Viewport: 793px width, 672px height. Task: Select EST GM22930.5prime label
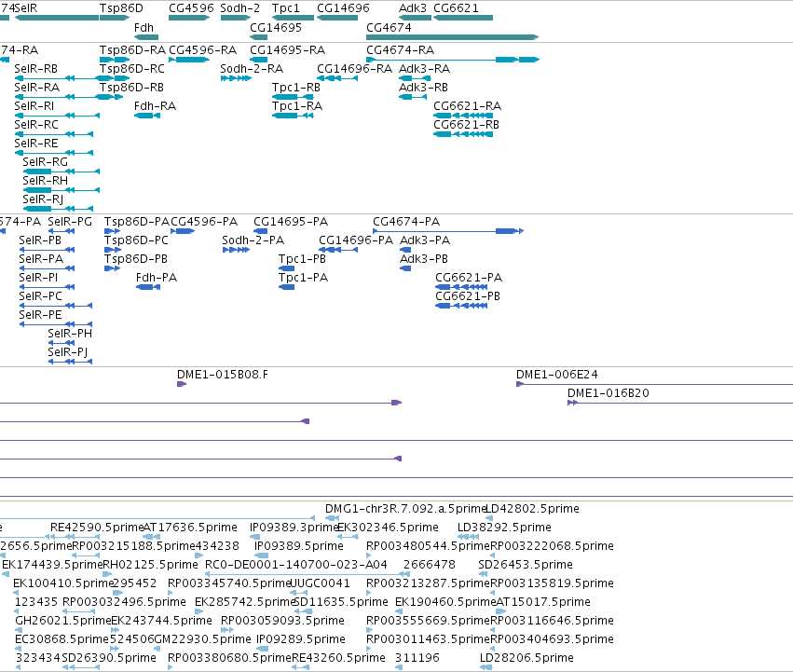[202, 639]
